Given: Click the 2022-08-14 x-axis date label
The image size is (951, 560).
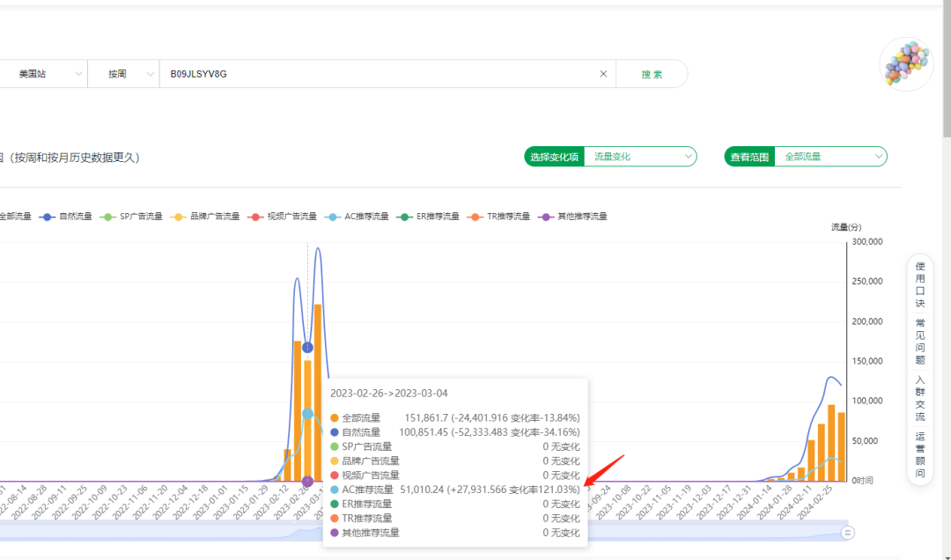Looking at the screenshot, I should pyautogui.click(x=11, y=502).
